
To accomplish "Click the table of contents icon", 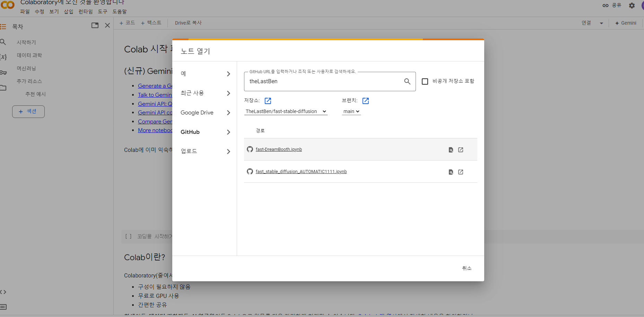I will tap(3, 27).
